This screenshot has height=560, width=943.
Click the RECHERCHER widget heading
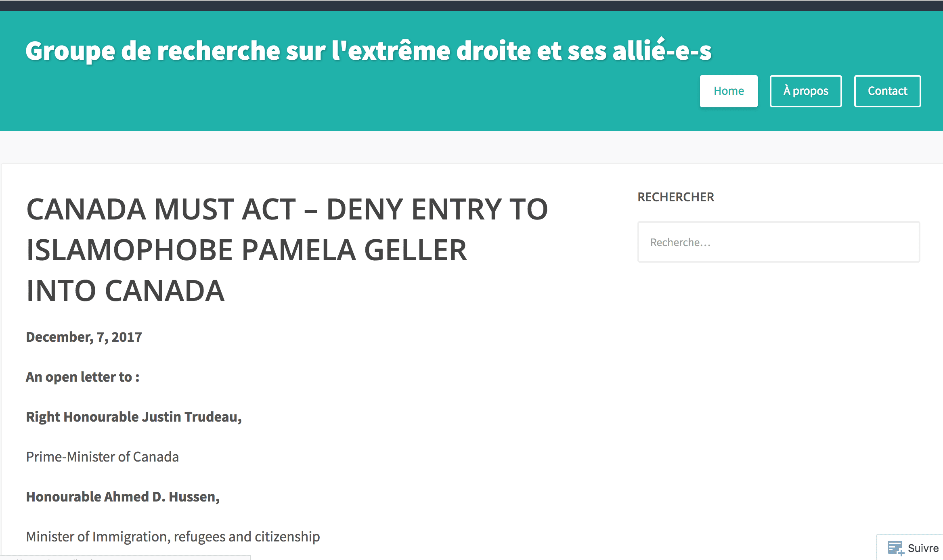(x=675, y=197)
